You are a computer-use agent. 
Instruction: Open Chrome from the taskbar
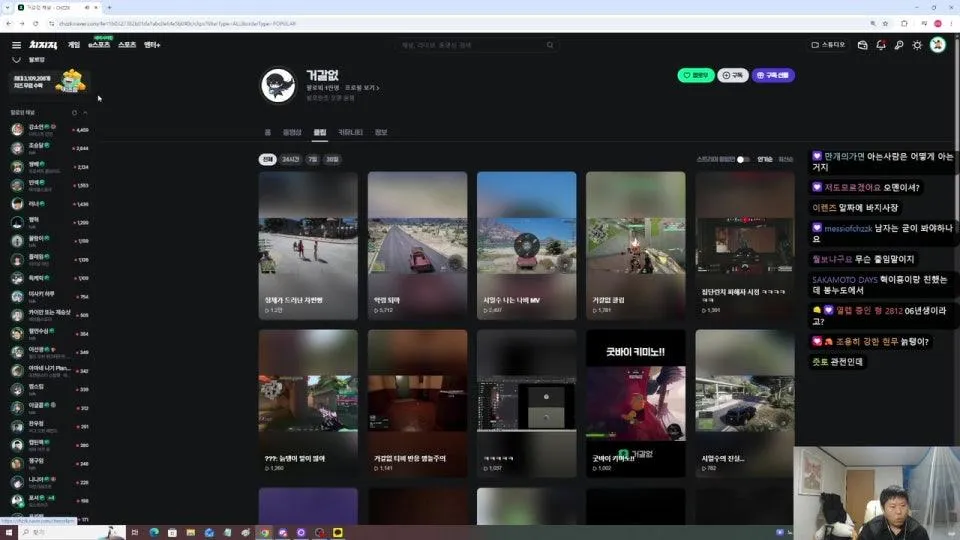click(264, 533)
